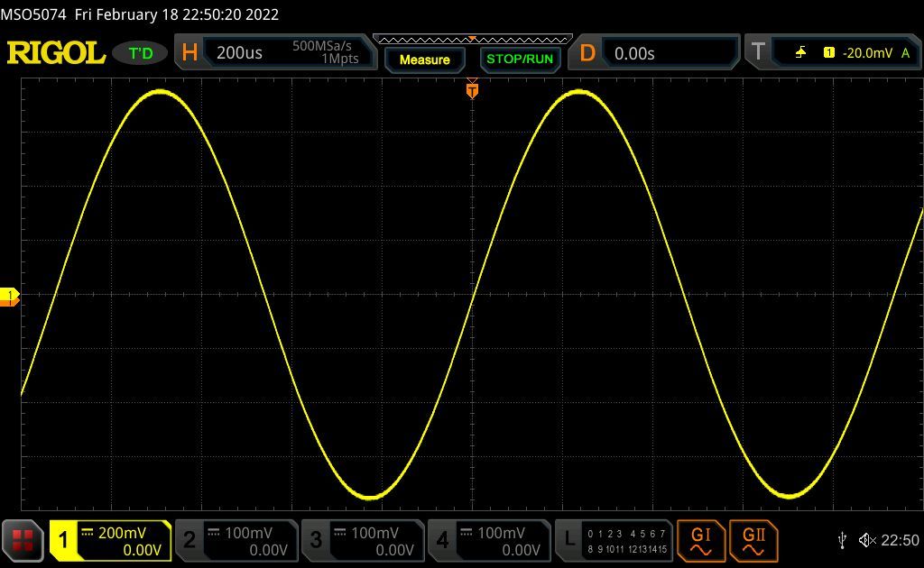This screenshot has width=924, height=568.
Task: Click the T'D trigger status badge
Action: point(140,53)
